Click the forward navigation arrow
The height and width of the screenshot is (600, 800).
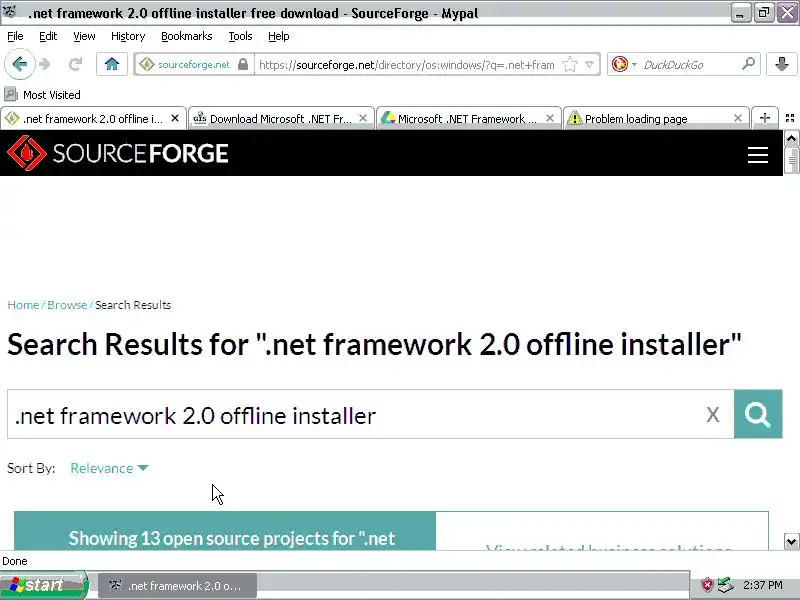pyautogui.click(x=45, y=64)
